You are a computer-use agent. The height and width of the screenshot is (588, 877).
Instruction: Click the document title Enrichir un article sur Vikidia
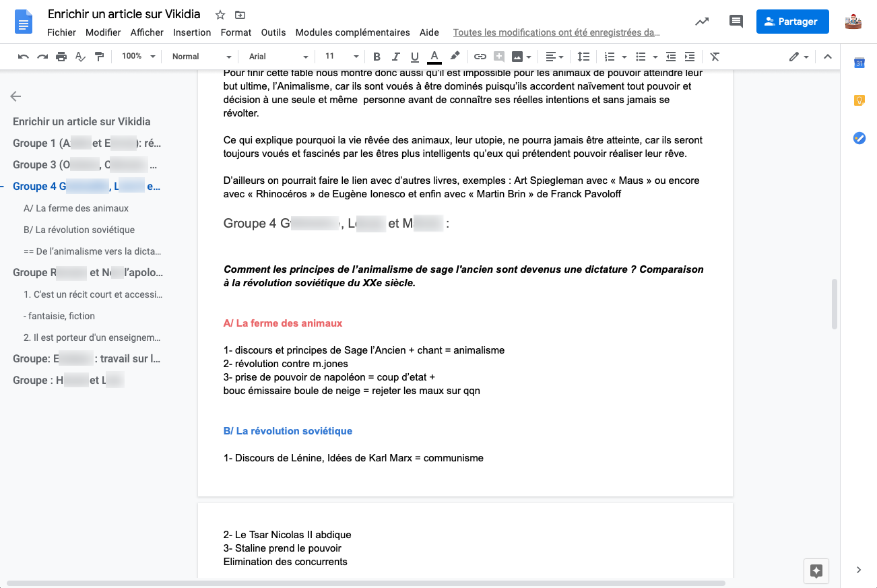(x=124, y=15)
